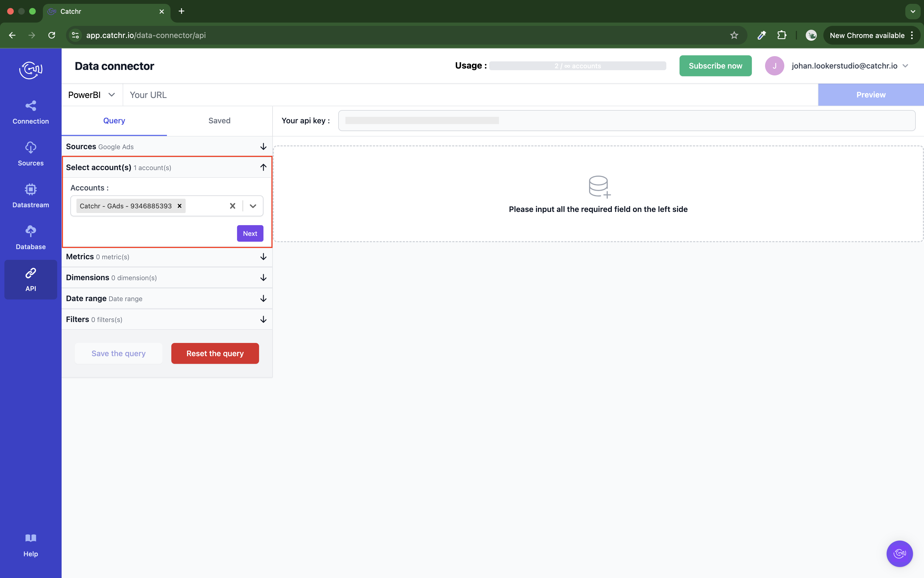Click the user avatar J
Image resolution: width=924 pixels, height=578 pixels.
(774, 66)
